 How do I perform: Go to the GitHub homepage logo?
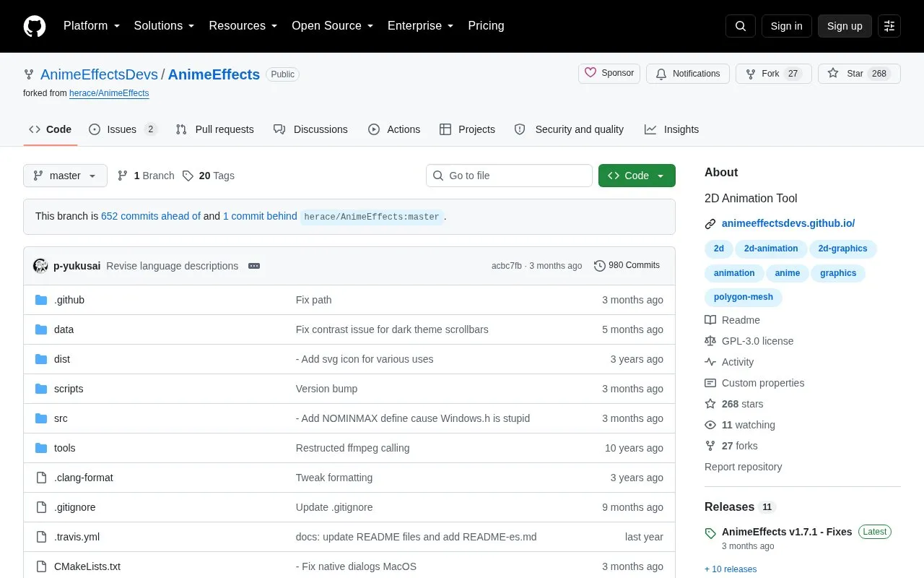point(35,26)
